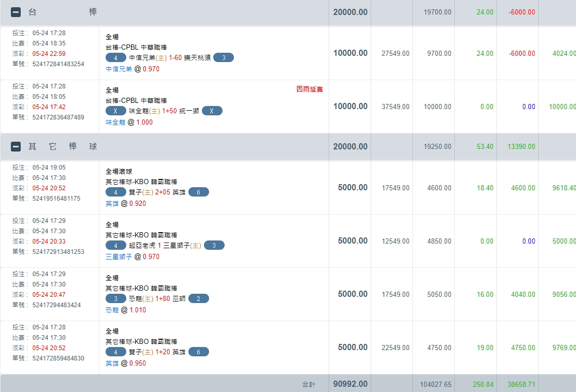Click score badge 3 after 樂天桃猿
Viewport: 576px width, 392px height.
pos(224,58)
